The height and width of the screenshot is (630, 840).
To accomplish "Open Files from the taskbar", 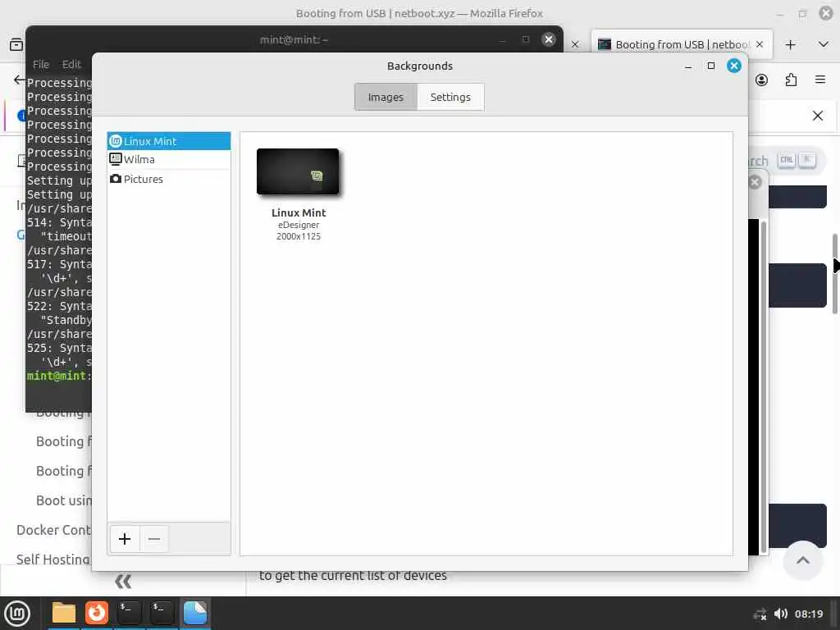I will [x=64, y=613].
